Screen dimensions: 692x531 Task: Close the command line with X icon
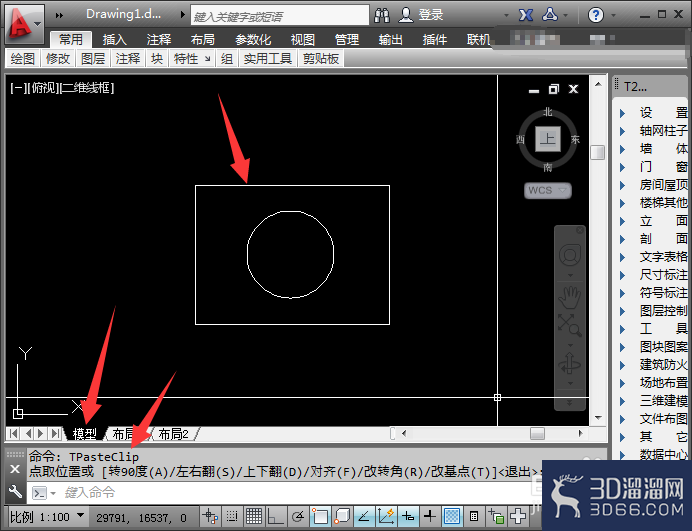point(15,469)
